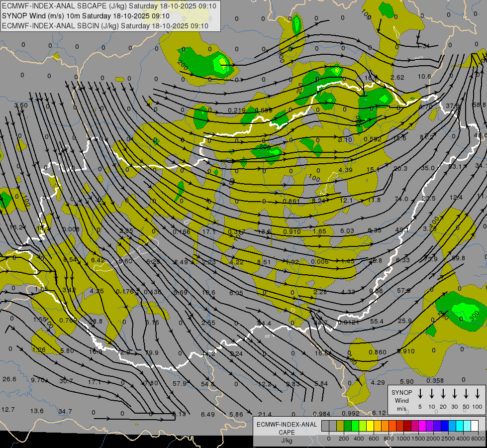The width and height of the screenshot is (487, 448).
Task: Click the 26.6 value on the map
Action: click(9, 379)
